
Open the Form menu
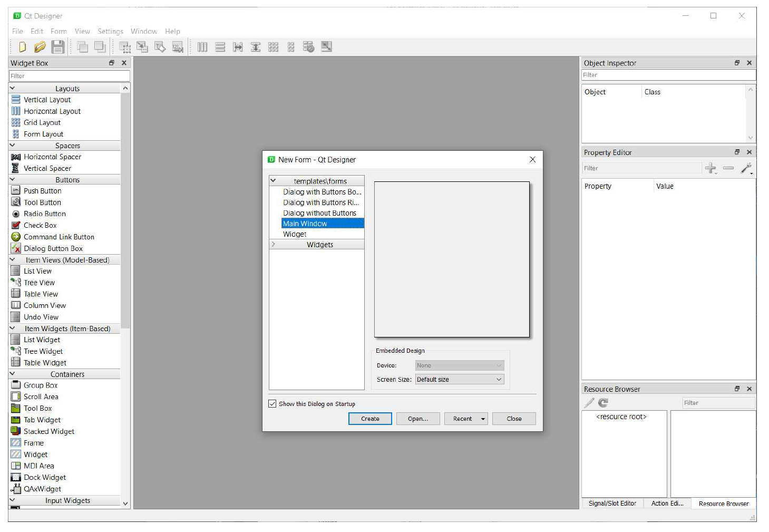coord(59,31)
